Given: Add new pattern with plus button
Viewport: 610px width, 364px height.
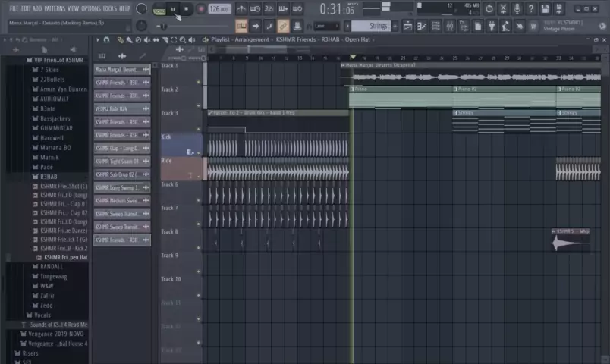Looking at the screenshot, I should click(395, 26).
